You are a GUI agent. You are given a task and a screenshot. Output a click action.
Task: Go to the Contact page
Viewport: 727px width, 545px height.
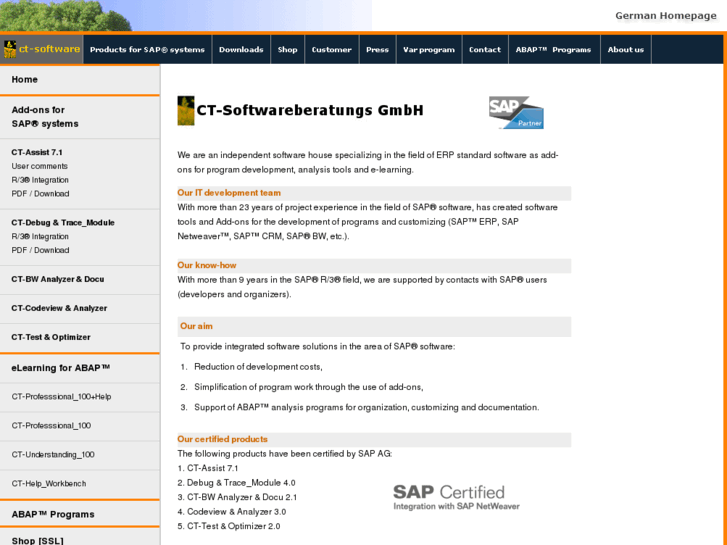pyautogui.click(x=485, y=50)
